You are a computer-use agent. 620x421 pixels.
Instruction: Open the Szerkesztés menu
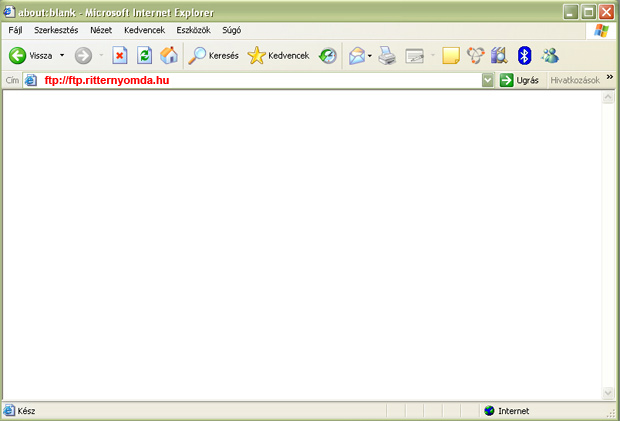56,30
